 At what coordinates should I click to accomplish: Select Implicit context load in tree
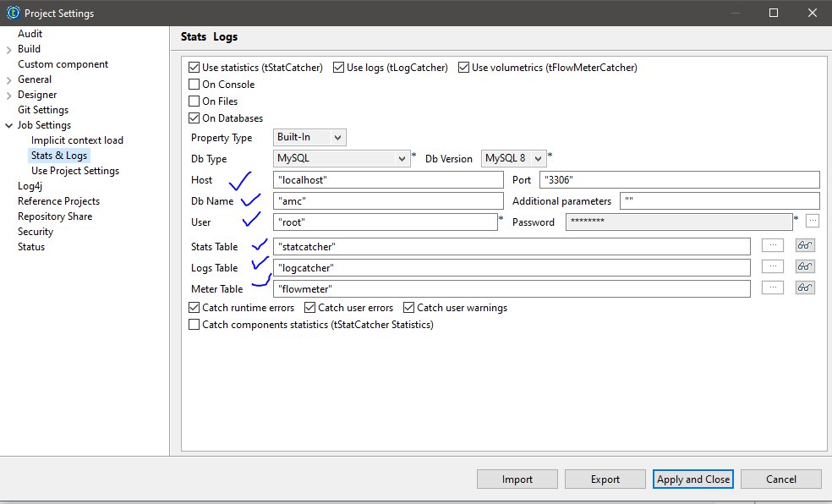tap(77, 140)
